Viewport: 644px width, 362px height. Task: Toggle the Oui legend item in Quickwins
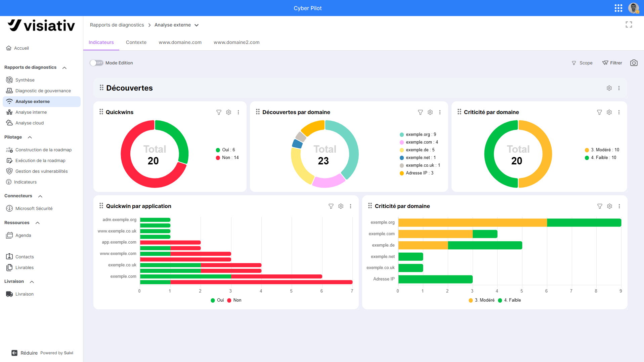[225, 150]
